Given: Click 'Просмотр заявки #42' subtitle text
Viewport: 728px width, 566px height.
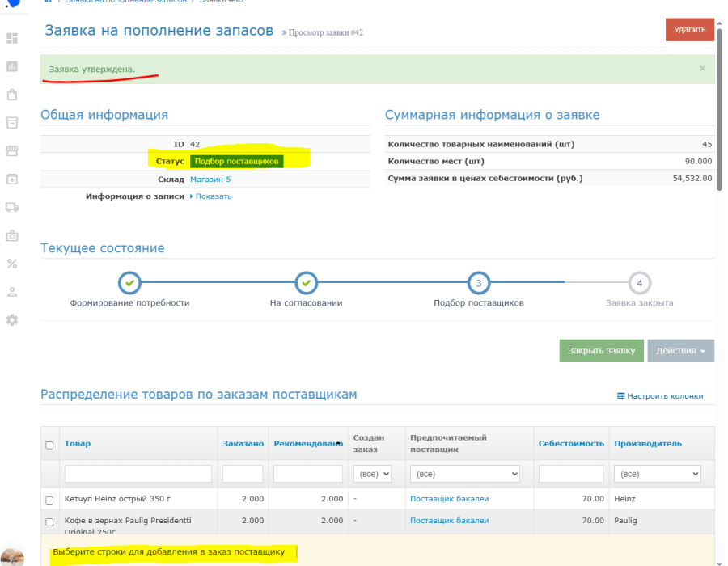Looking at the screenshot, I should tap(325, 32).
